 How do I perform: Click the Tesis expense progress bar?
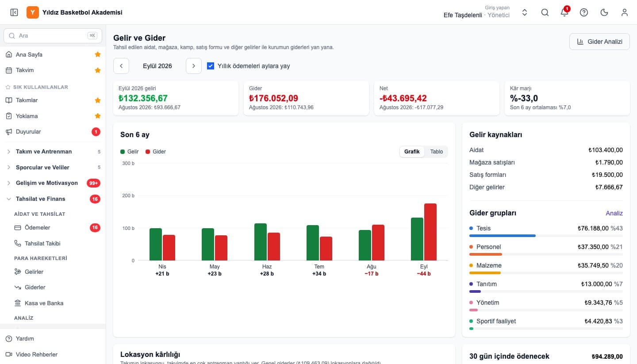546,236
